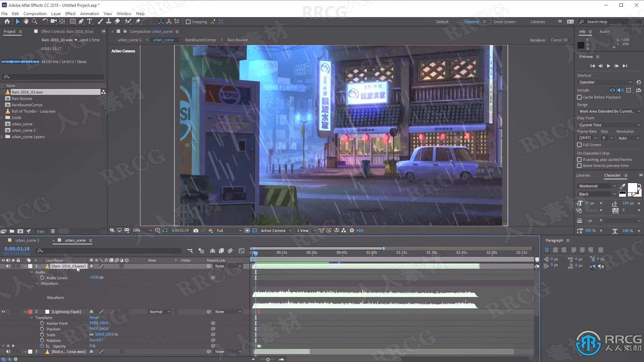Image resolution: width=644 pixels, height=362 pixels.
Task: Open the Shortcut Spacebar dropdown
Action: [x=605, y=82]
